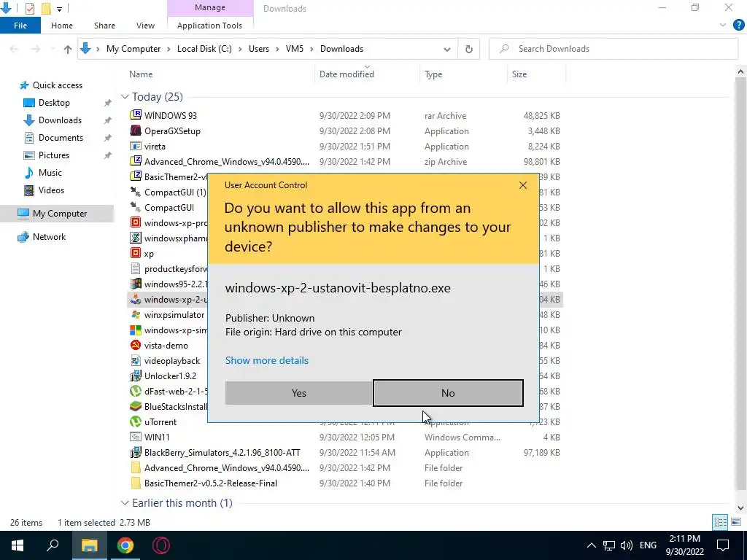Click the Search Downloads field
Image resolution: width=747 pixels, height=560 pixels.
pos(614,49)
